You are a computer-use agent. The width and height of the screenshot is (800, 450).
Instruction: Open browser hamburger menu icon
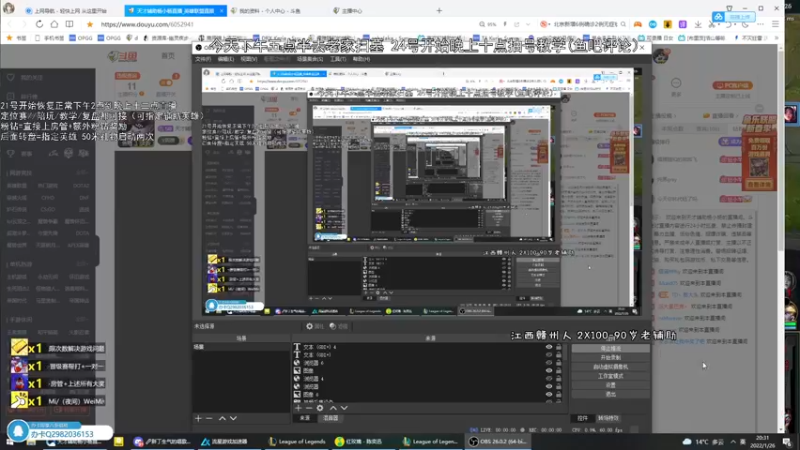click(776, 24)
